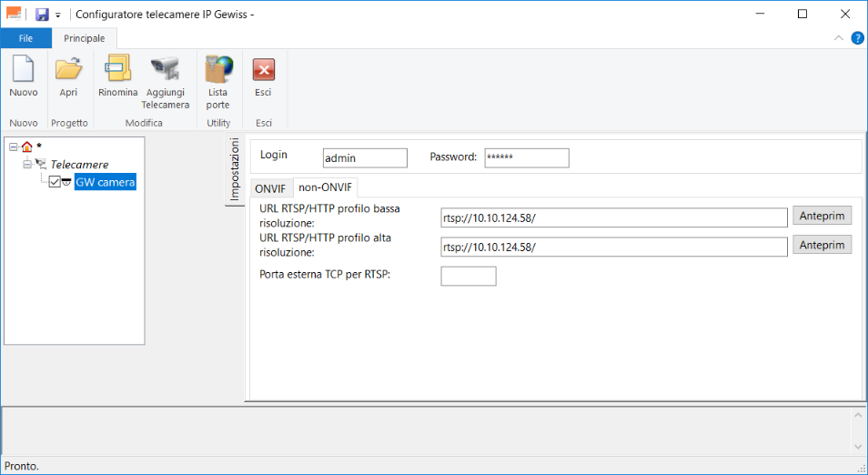The width and height of the screenshot is (868, 475).
Task: Maximize the Configuratore window
Action: (x=802, y=14)
